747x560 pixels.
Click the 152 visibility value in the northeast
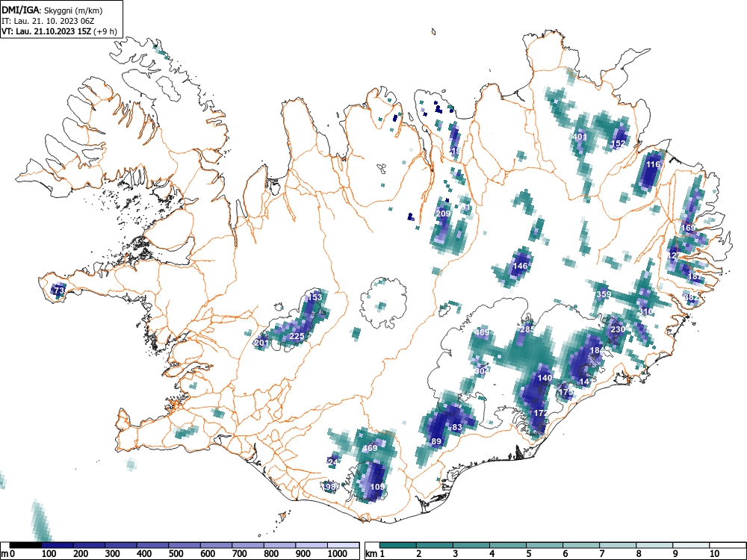(618, 143)
